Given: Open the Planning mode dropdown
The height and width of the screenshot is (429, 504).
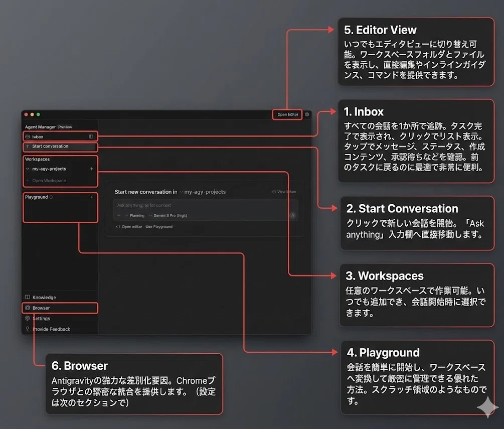Looking at the screenshot, I should [135, 215].
